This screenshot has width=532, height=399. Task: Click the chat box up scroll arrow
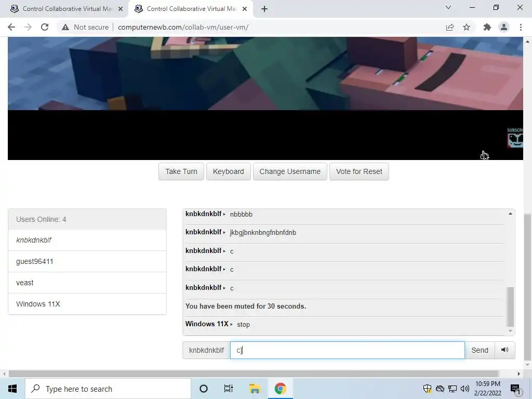click(x=510, y=214)
